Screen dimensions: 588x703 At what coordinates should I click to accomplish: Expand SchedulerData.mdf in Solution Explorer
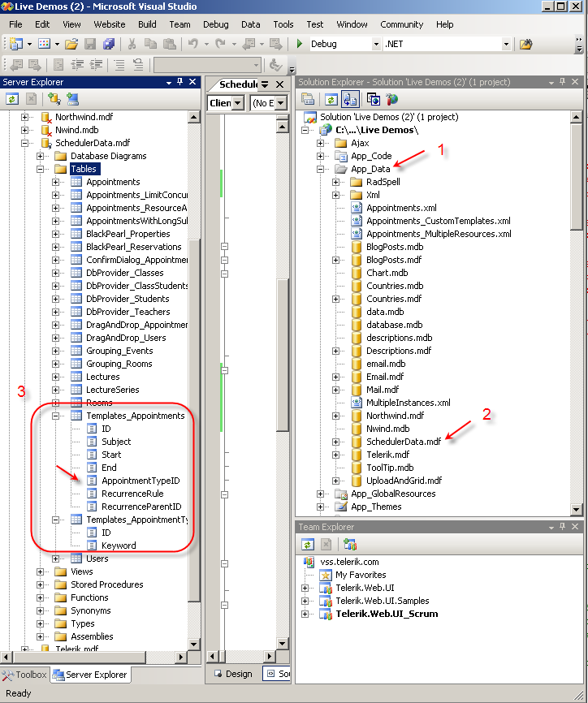335,442
